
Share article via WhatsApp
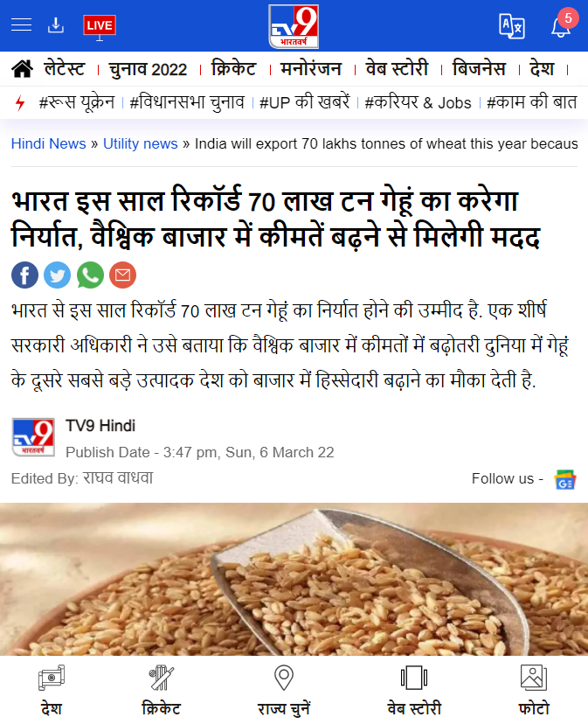(x=90, y=275)
